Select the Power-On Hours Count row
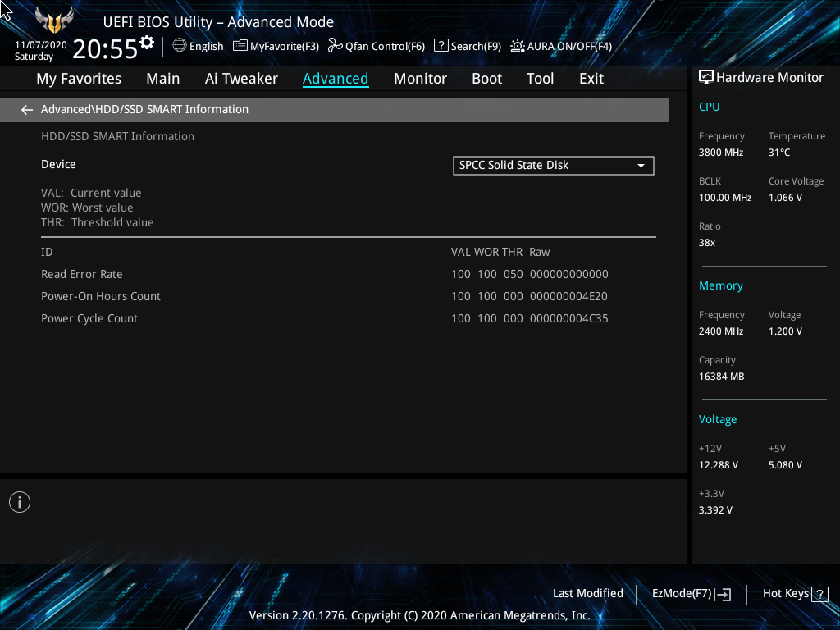This screenshot has height=630, width=840. click(348, 296)
